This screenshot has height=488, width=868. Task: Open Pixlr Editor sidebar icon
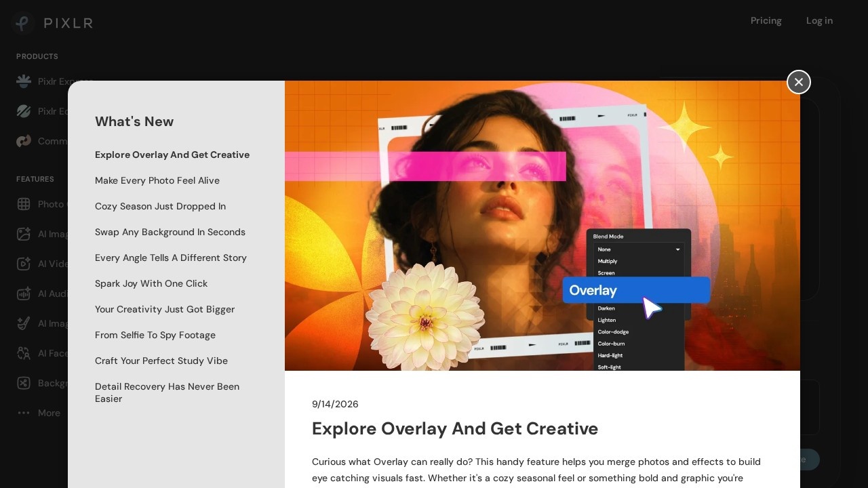(24, 111)
